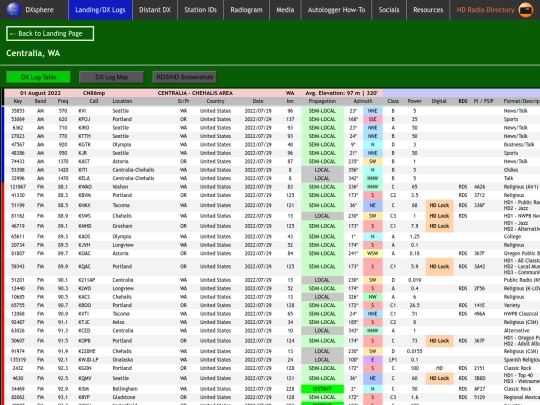540x405 pixels.
Task: Click the College format cell
Action: 512,237
